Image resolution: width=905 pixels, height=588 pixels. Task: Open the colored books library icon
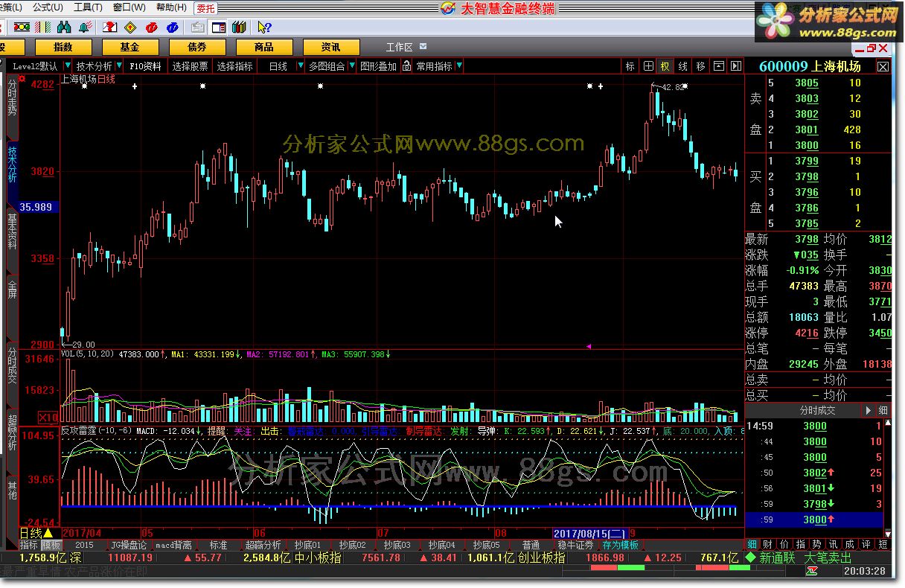[x=239, y=28]
